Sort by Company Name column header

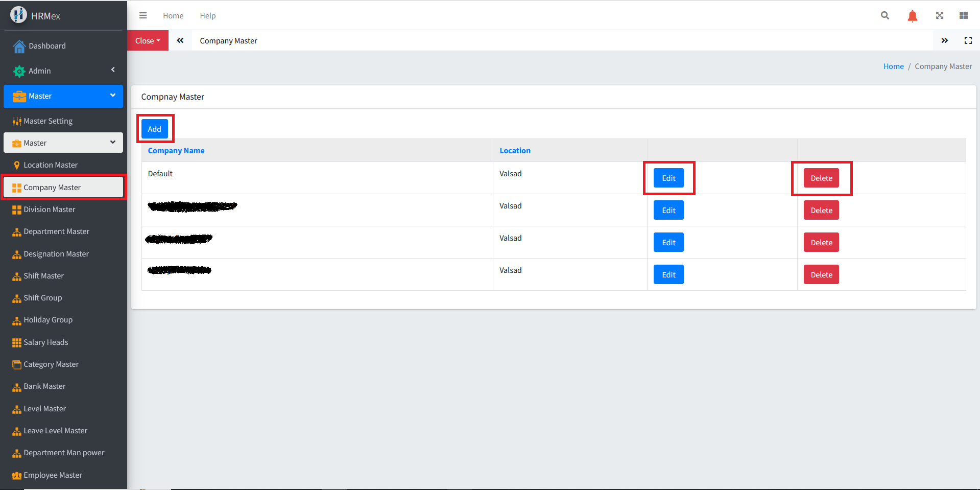pos(176,151)
